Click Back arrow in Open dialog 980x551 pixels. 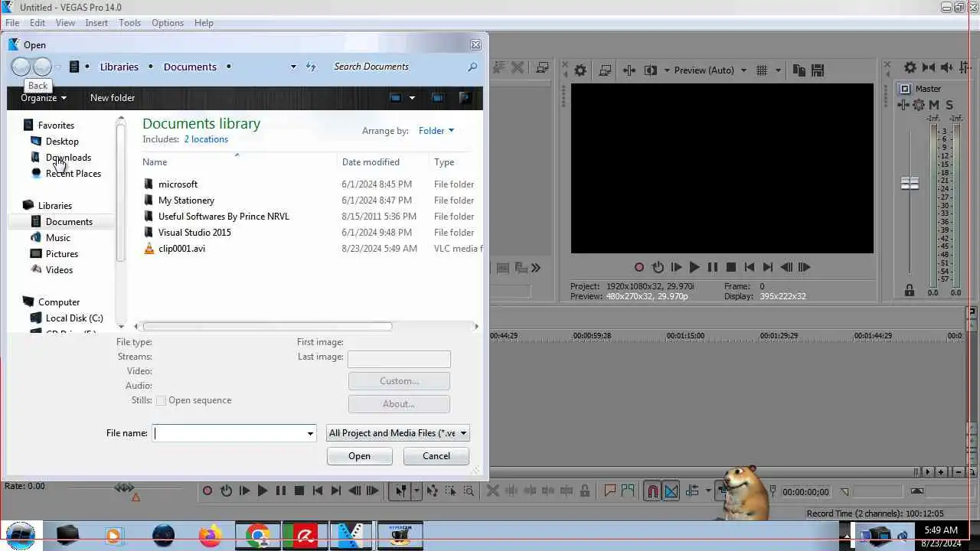(x=21, y=67)
